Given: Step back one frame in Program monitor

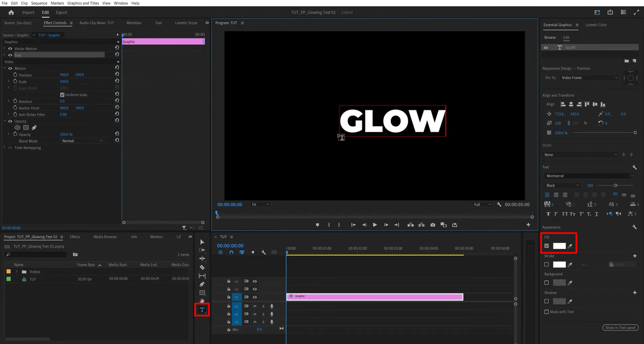Looking at the screenshot, I should pyautogui.click(x=364, y=225).
